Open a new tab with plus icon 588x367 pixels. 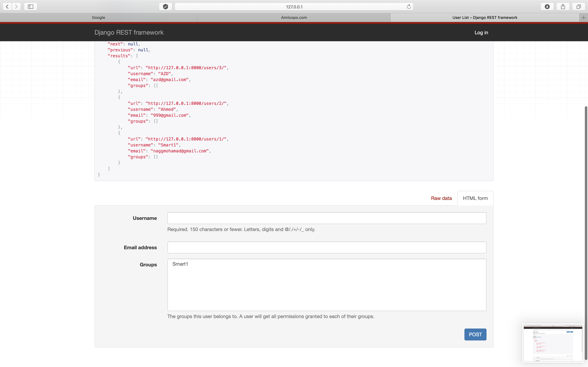coord(584,17)
